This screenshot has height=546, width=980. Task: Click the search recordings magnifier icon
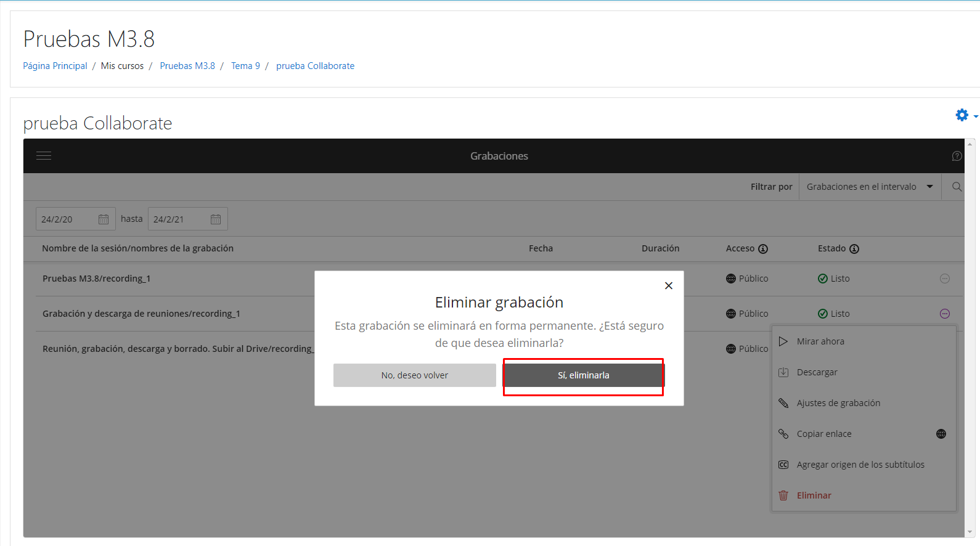point(957,187)
